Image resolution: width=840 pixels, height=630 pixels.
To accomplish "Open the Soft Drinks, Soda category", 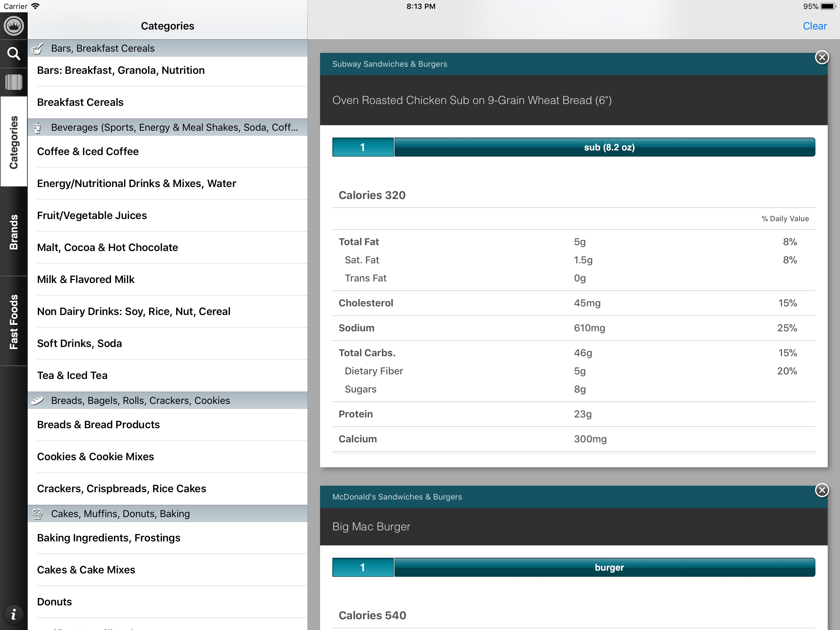I will (168, 344).
